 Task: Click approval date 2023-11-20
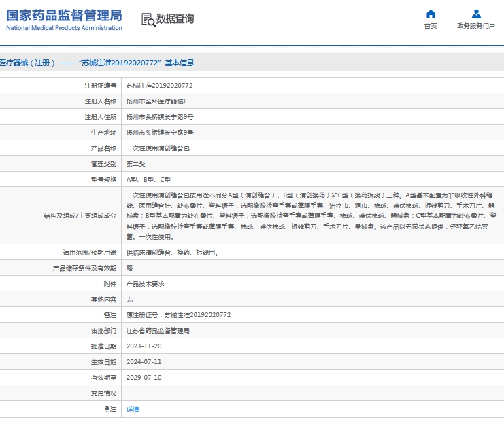pyautogui.click(x=144, y=346)
